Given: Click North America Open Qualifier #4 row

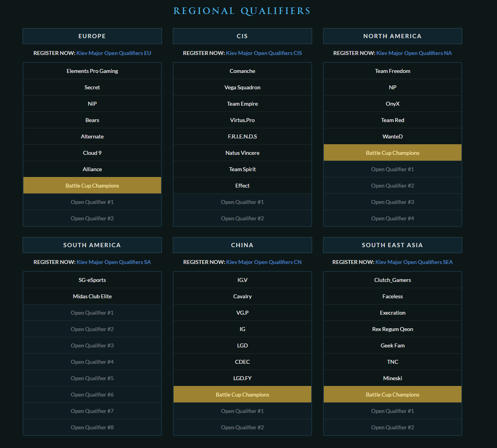Looking at the screenshot, I should (392, 218).
